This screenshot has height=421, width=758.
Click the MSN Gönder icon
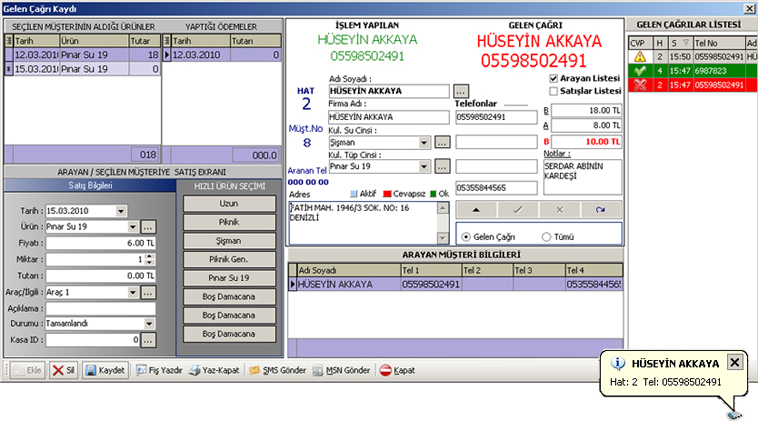coord(318,370)
